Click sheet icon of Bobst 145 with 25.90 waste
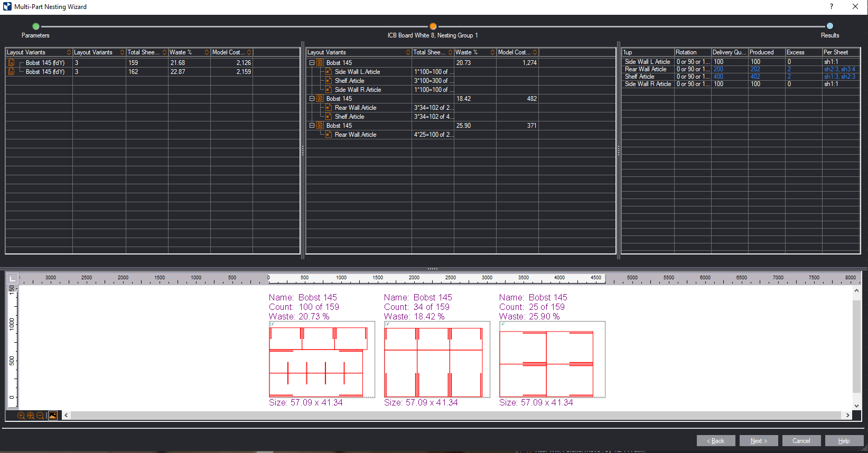Image resolution: width=868 pixels, height=453 pixels. pos(320,125)
